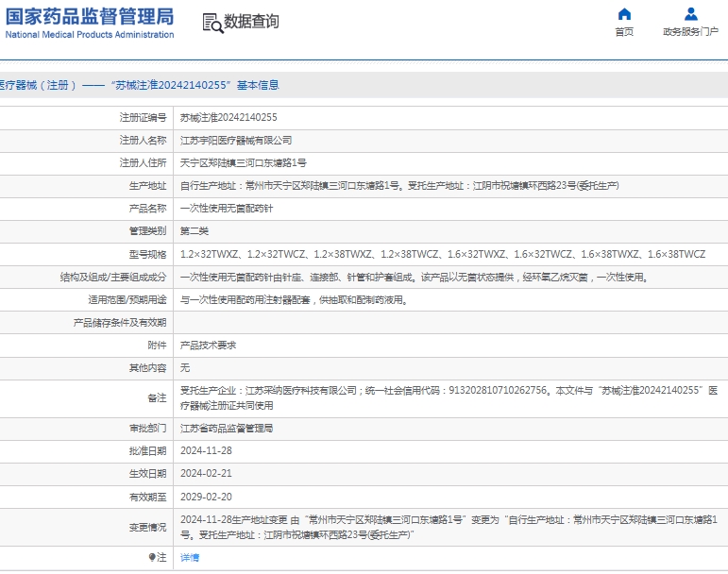Click the 注册证编号 field label

(143, 117)
